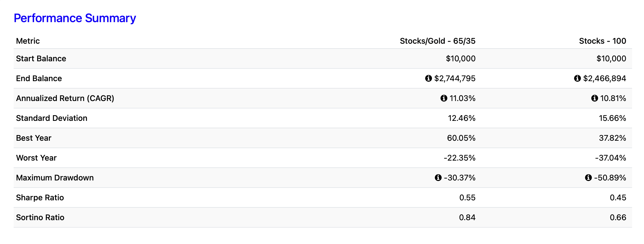Click the Best Year value 60.05%
The height and width of the screenshot is (244, 644).
tap(461, 138)
